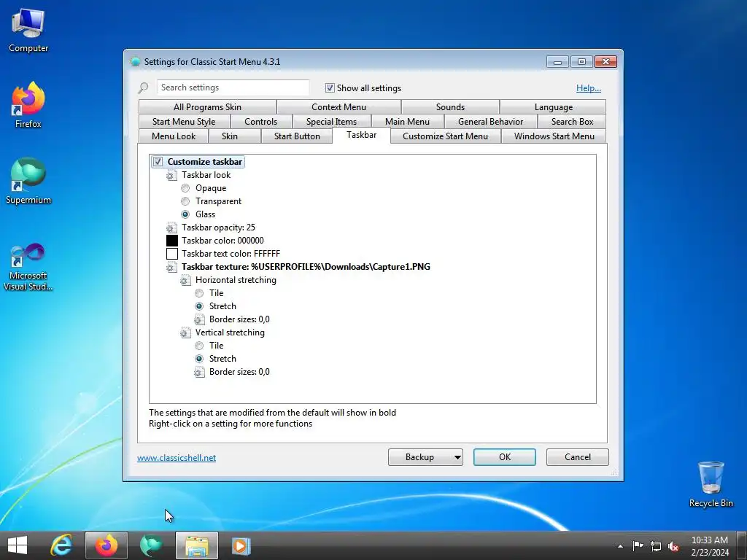Click gear icon of Vertical Border sizes
The height and width of the screenshot is (560, 747).
click(199, 372)
